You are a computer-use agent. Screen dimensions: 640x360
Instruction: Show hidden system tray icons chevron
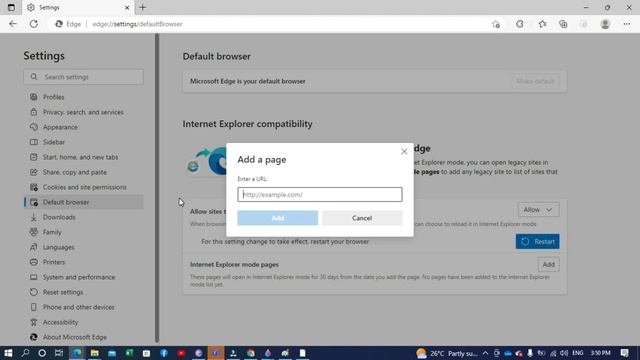point(485,353)
